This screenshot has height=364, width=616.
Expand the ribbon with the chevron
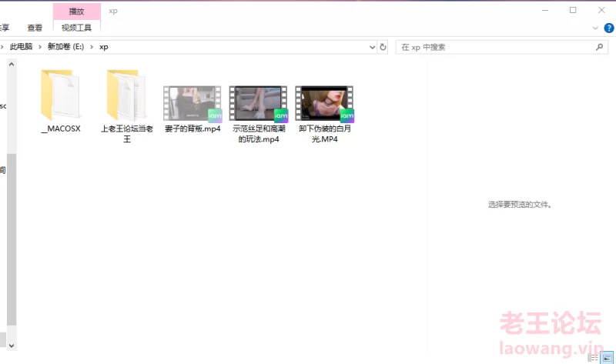pyautogui.click(x=595, y=28)
